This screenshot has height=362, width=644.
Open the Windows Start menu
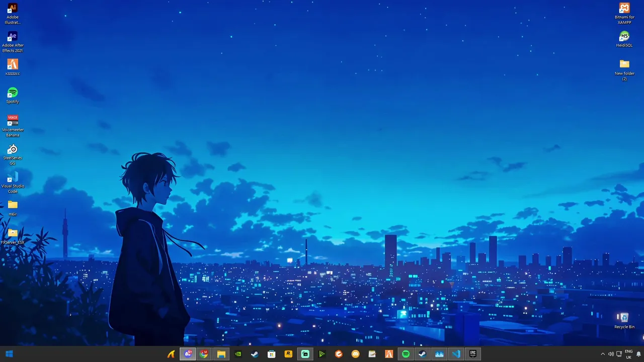tap(9, 354)
